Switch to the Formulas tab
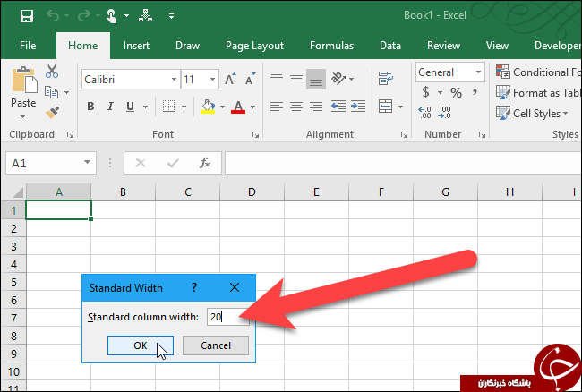 [x=331, y=46]
